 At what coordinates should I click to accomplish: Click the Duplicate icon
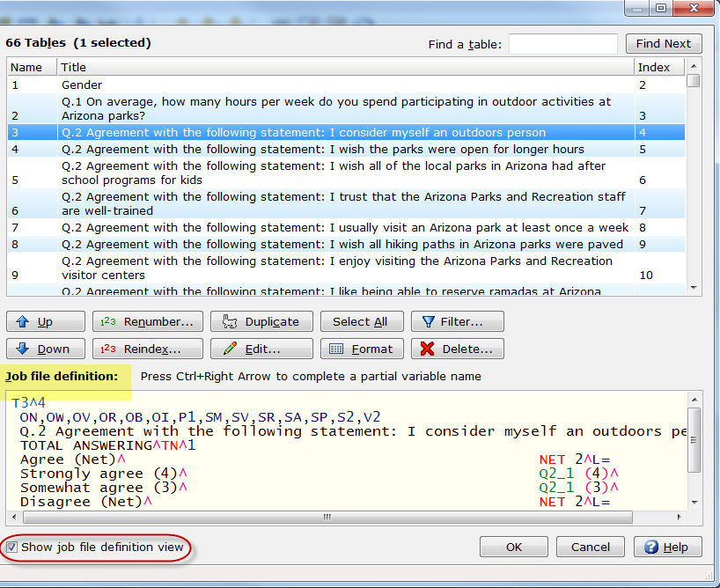click(230, 321)
